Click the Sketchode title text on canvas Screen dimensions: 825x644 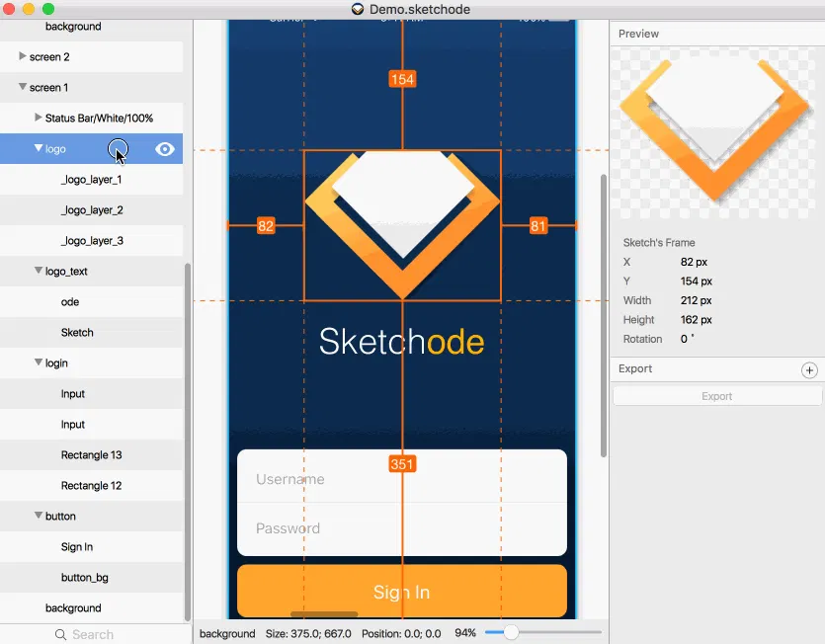click(401, 342)
